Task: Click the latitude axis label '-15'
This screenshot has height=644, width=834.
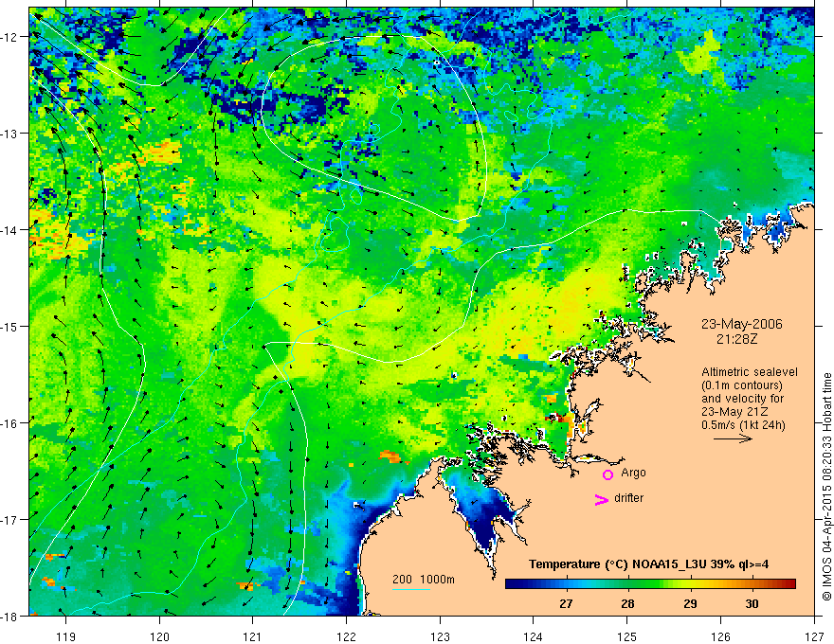Action: (9, 326)
